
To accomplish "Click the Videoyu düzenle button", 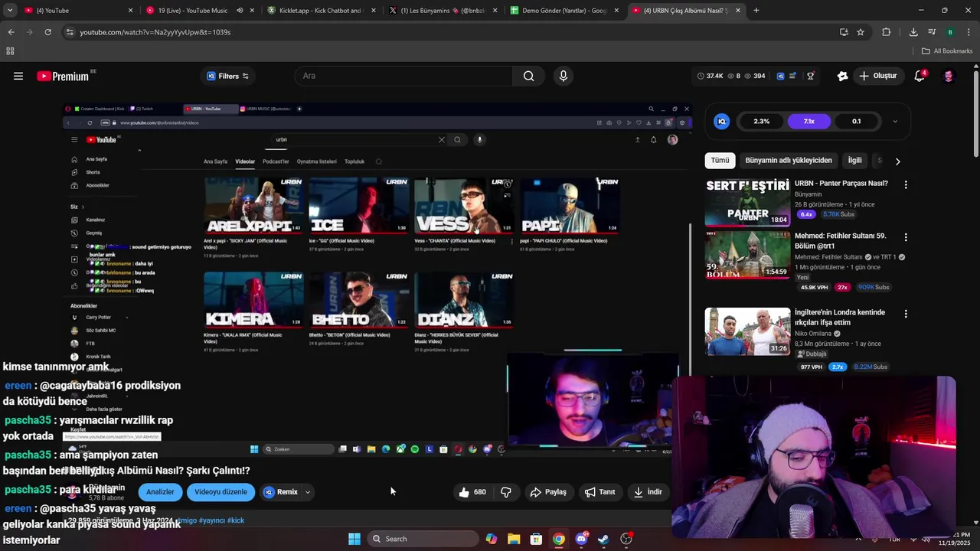I will coord(220,492).
